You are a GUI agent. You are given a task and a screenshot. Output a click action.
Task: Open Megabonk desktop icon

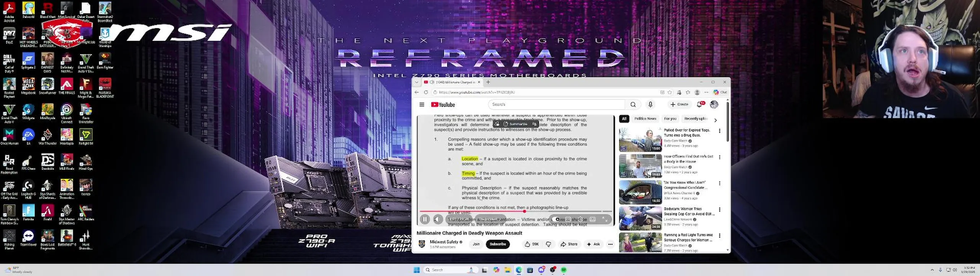(x=28, y=86)
